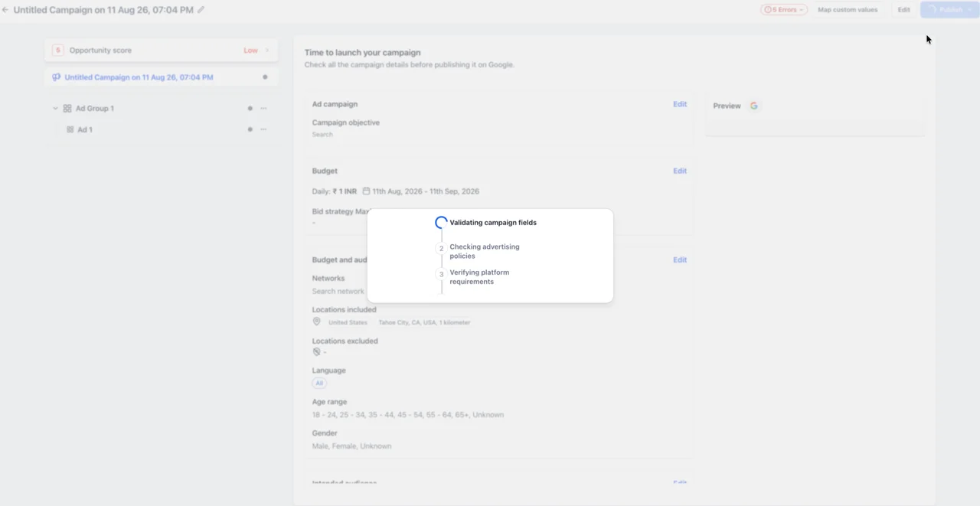Click the age range values line
The height and width of the screenshot is (506, 980).
point(408,415)
